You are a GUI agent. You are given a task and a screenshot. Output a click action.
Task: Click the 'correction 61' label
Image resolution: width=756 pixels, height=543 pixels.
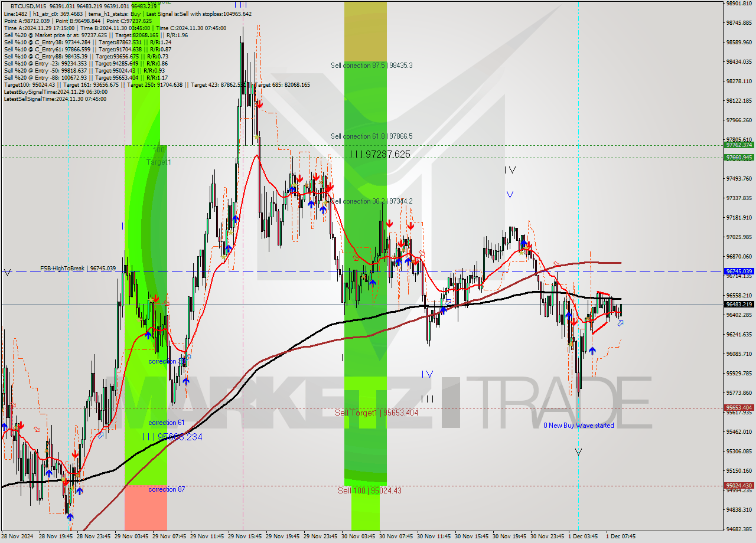point(167,423)
